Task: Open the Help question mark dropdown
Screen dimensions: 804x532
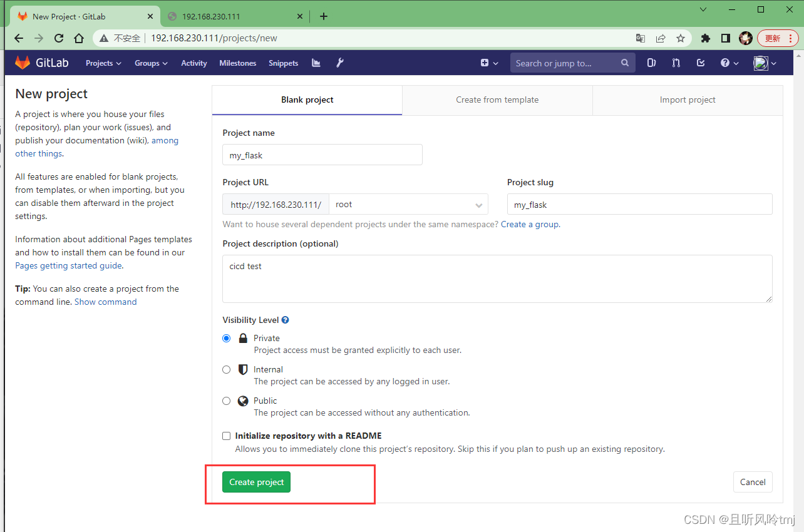Action: pyautogui.click(x=729, y=63)
